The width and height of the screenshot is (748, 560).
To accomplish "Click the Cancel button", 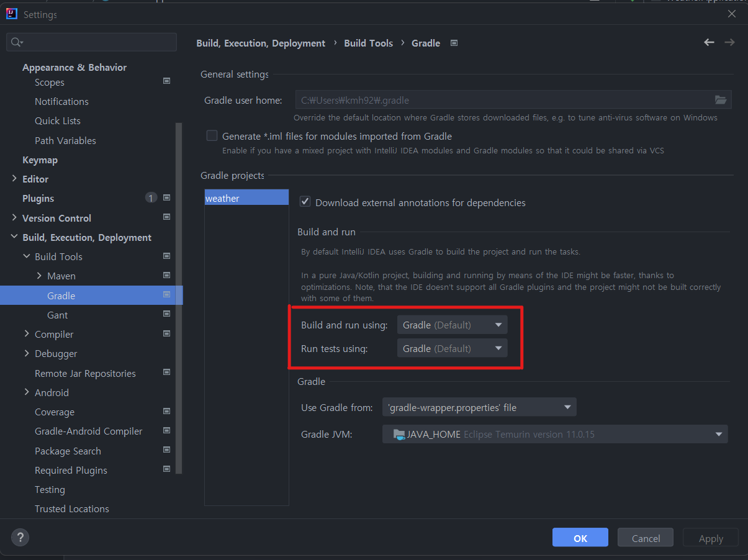I will point(646,538).
